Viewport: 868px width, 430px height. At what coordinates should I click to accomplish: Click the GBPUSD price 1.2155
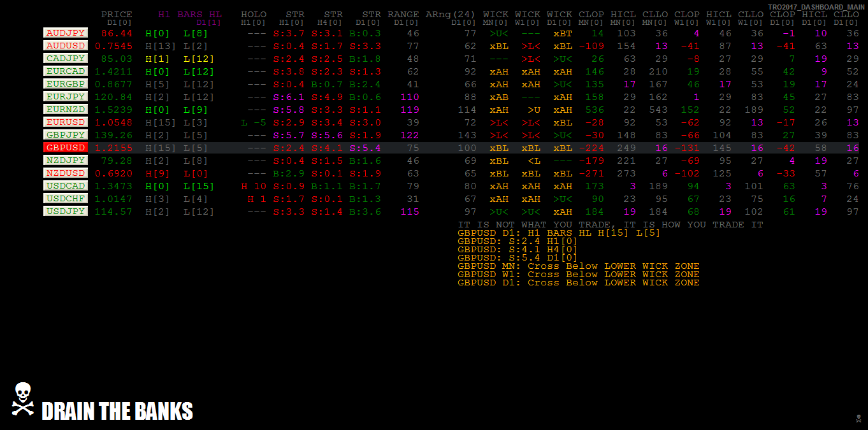(x=113, y=148)
